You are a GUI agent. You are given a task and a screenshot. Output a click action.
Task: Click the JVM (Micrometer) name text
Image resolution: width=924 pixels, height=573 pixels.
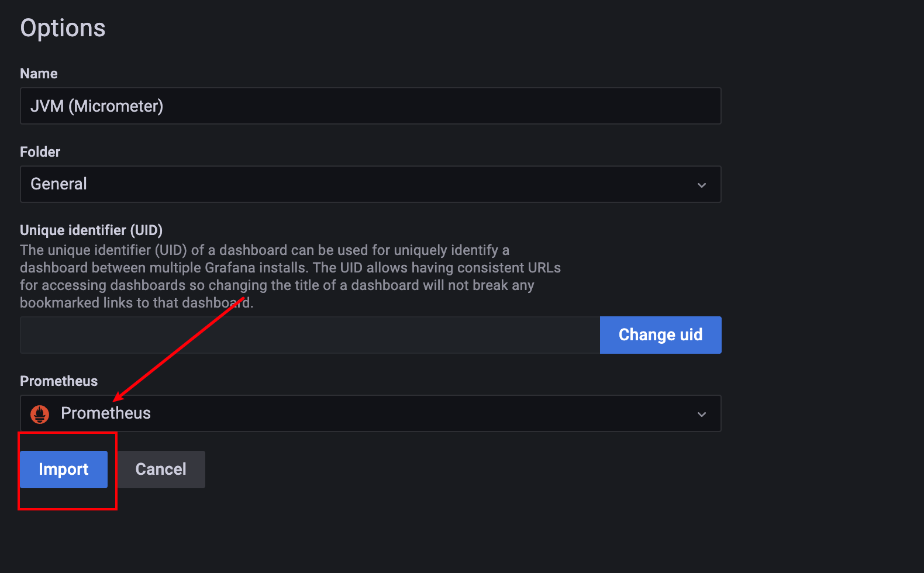click(97, 106)
